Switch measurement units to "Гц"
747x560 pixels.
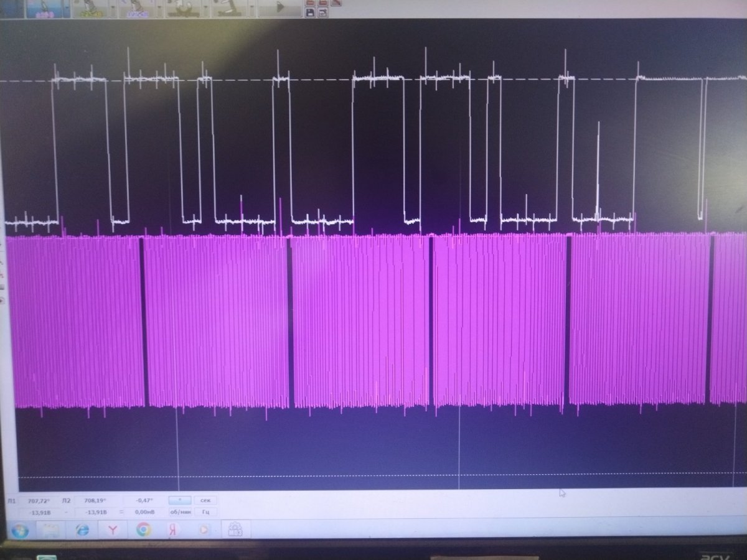205,512
